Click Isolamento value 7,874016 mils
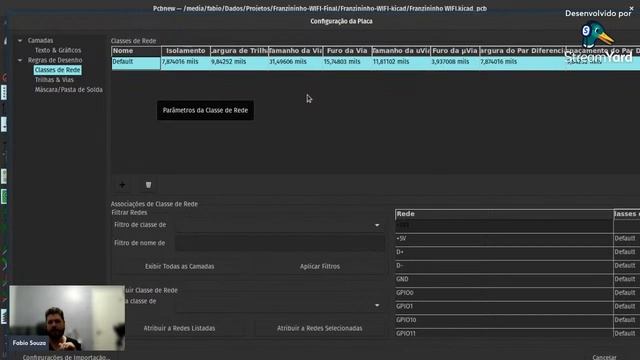The width and height of the screenshot is (640, 360). click(x=186, y=62)
